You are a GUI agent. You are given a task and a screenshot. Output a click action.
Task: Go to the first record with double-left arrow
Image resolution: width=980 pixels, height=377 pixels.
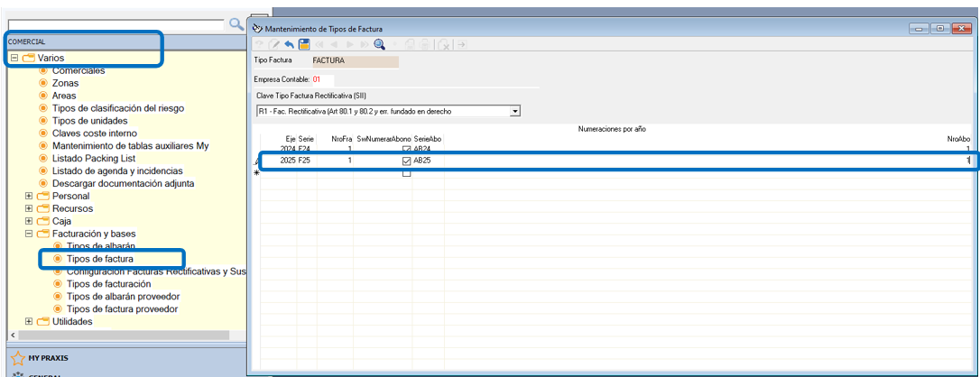(319, 44)
